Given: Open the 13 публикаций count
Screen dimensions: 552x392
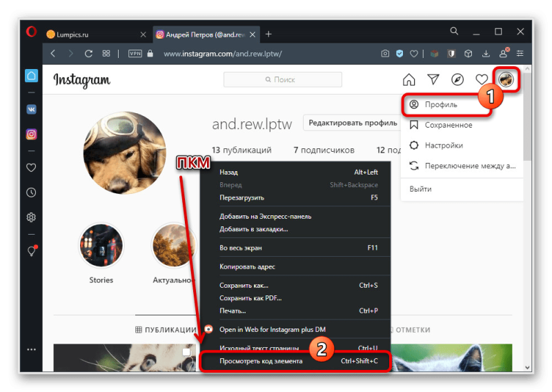Looking at the screenshot, I should 241,150.
